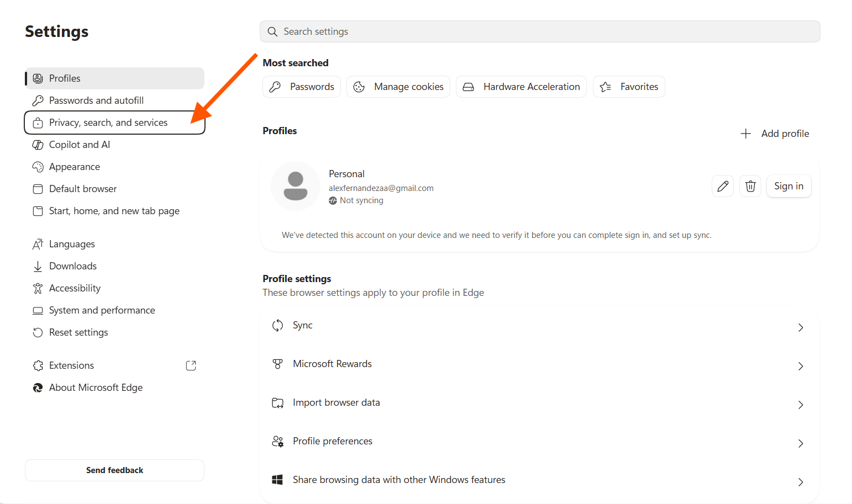Click the Send feedback button
This screenshot has width=852, height=504.
click(114, 470)
